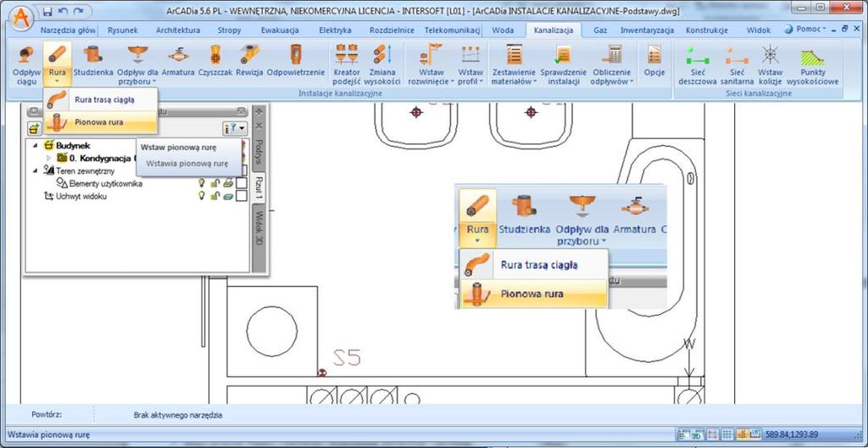Image resolution: width=868 pixels, height=448 pixels.
Task: Expand the Wstaw profil dropdown
Action: (470, 65)
